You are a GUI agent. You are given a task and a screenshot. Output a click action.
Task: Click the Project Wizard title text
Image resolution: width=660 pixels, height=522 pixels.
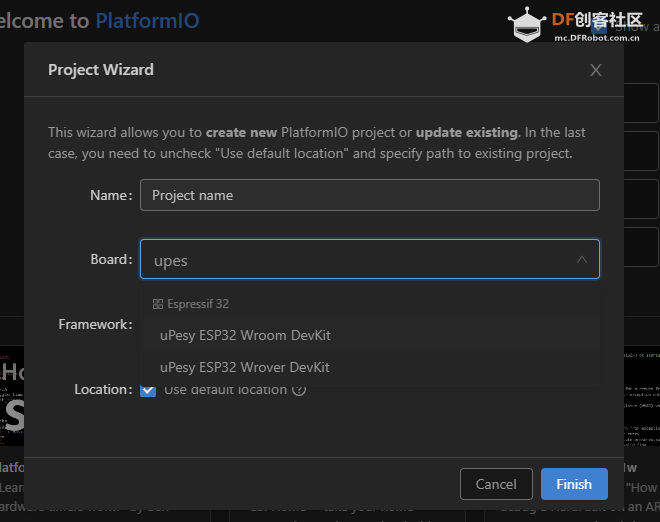[x=101, y=70]
